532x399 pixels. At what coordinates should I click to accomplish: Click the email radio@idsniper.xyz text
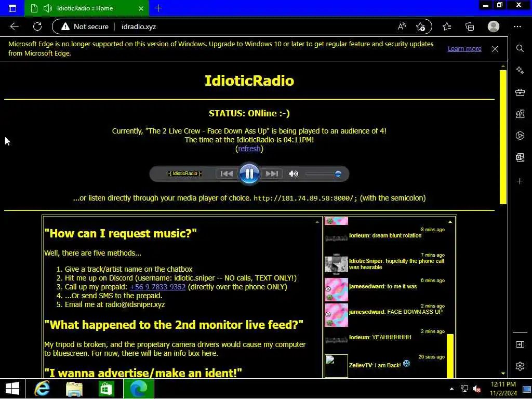135,304
